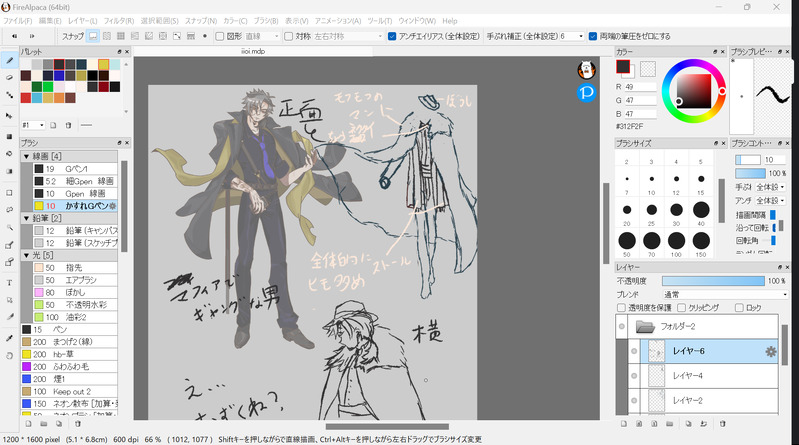Screen dimensions: 799x445
Task: Click the Redo arrow in toolbar
Action: click(32, 36)
